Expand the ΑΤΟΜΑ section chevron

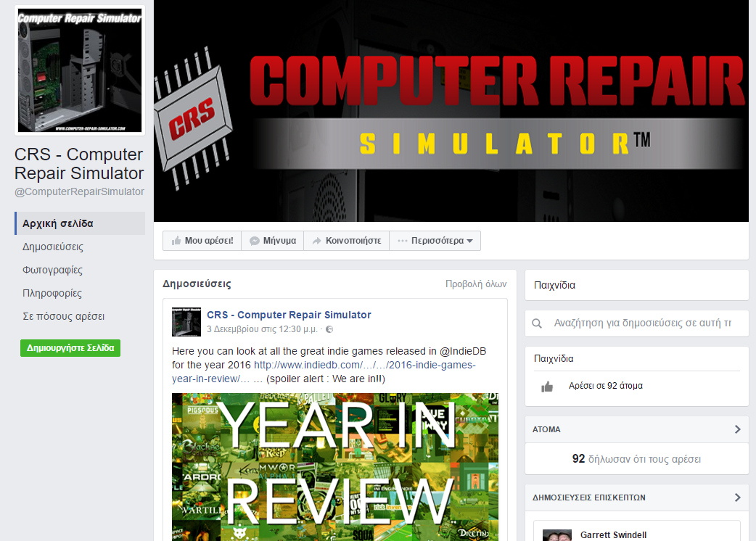pyautogui.click(x=737, y=429)
